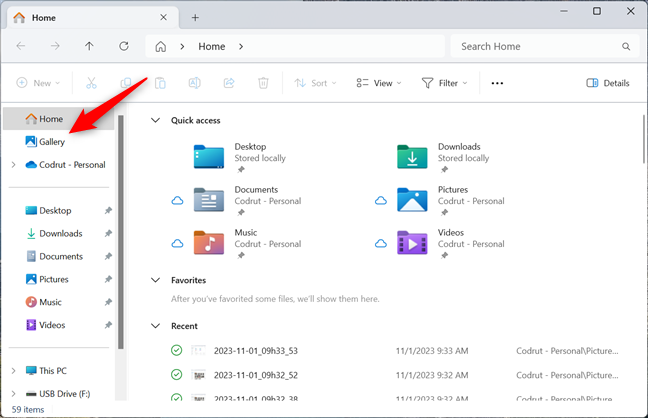Viewport: 648px width, 418px height.
Task: Collapse the Quick access section
Action: coord(154,120)
